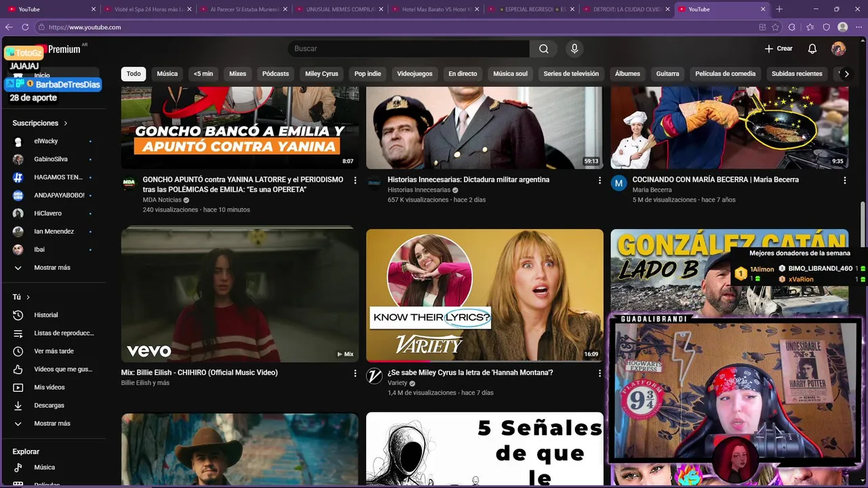The width and height of the screenshot is (868, 488).
Task: Open ¿Se sabe Miley Cyrus la letra title
Action: tap(470, 373)
